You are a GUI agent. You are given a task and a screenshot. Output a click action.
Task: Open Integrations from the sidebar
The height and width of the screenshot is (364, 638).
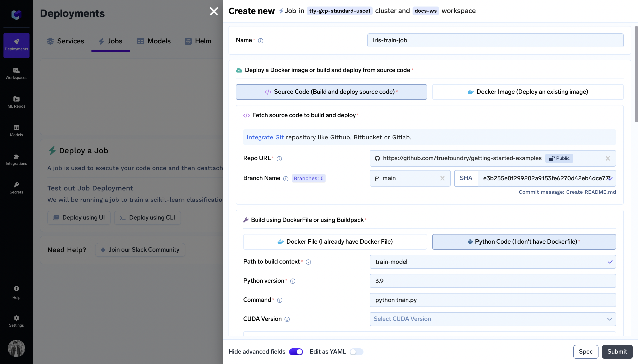click(16, 159)
